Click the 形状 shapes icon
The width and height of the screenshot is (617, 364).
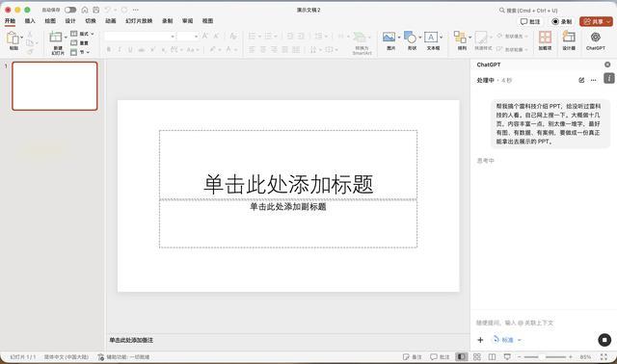410,38
